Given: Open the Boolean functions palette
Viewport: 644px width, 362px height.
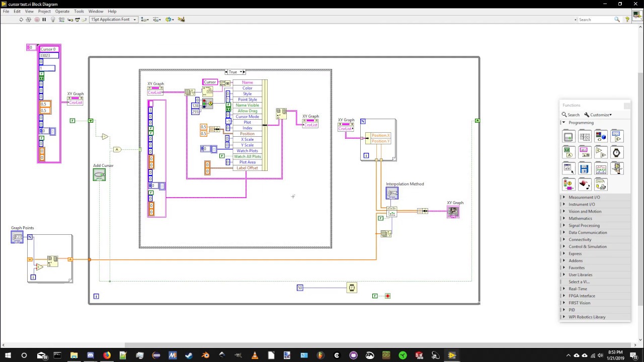Looking at the screenshot, I should [568, 152].
